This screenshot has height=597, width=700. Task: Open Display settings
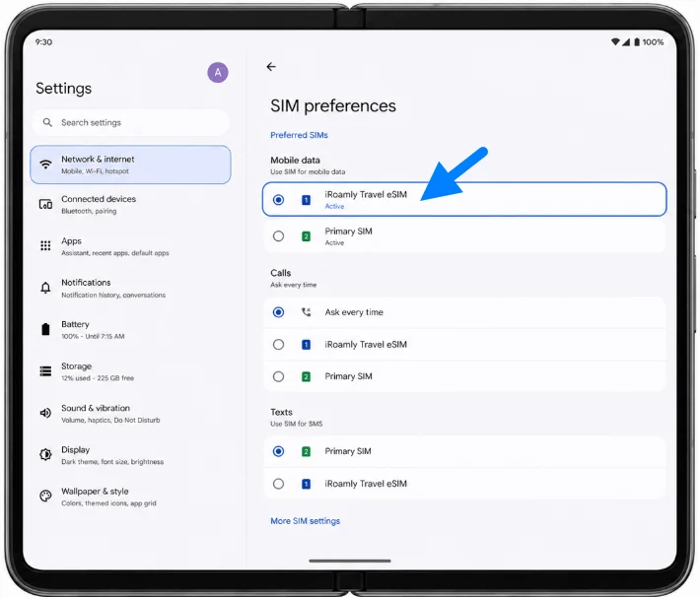click(x=130, y=455)
